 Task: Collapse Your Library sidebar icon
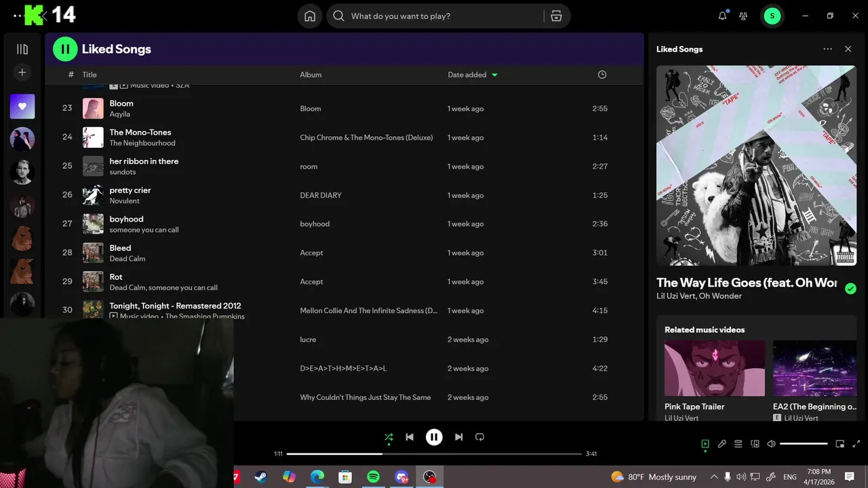22,49
